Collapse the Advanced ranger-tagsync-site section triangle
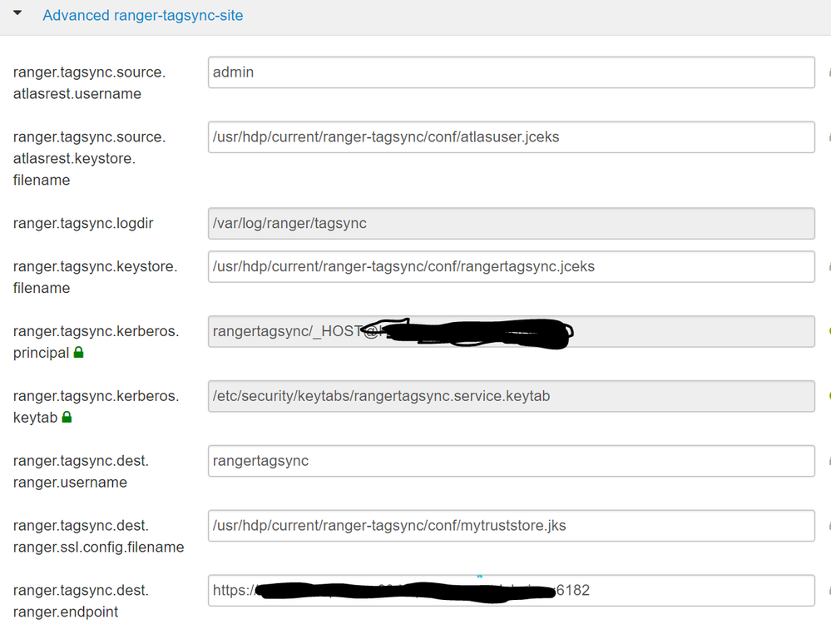The height and width of the screenshot is (644, 831). 17,12
